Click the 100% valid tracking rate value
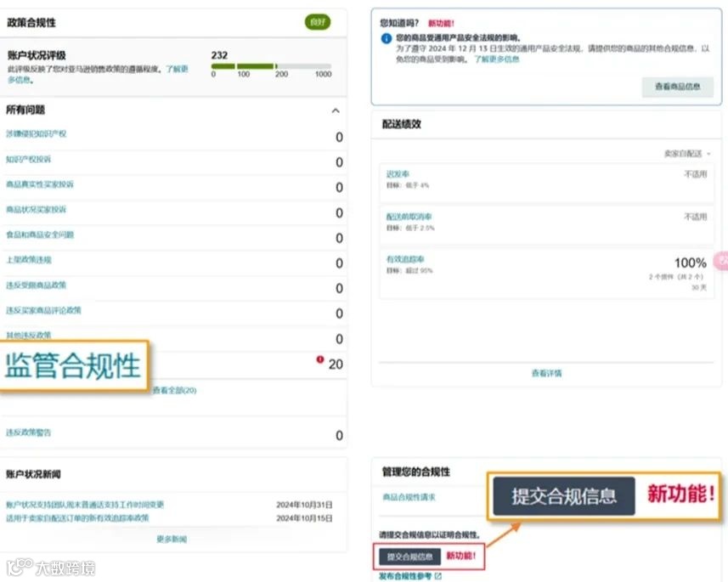Image resolution: width=728 pixels, height=582 pixels. point(691,263)
